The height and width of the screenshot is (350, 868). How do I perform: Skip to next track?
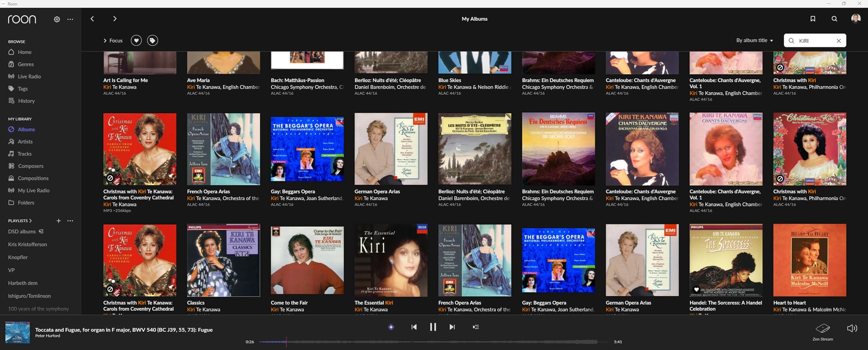pos(452,327)
